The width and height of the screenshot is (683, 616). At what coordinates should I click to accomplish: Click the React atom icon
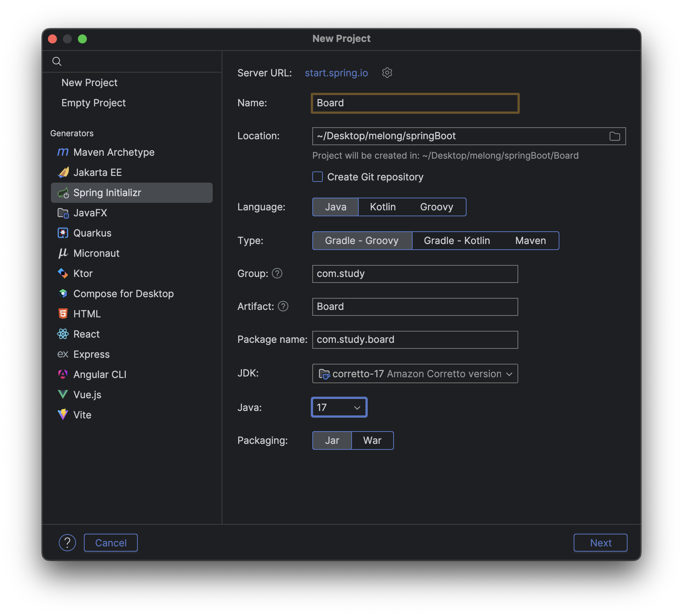pyautogui.click(x=63, y=334)
